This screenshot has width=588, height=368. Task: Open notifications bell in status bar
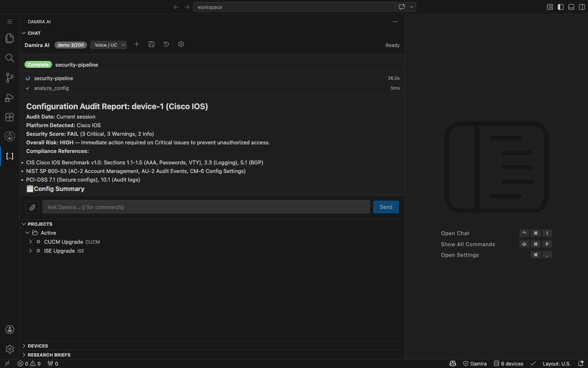(581, 364)
